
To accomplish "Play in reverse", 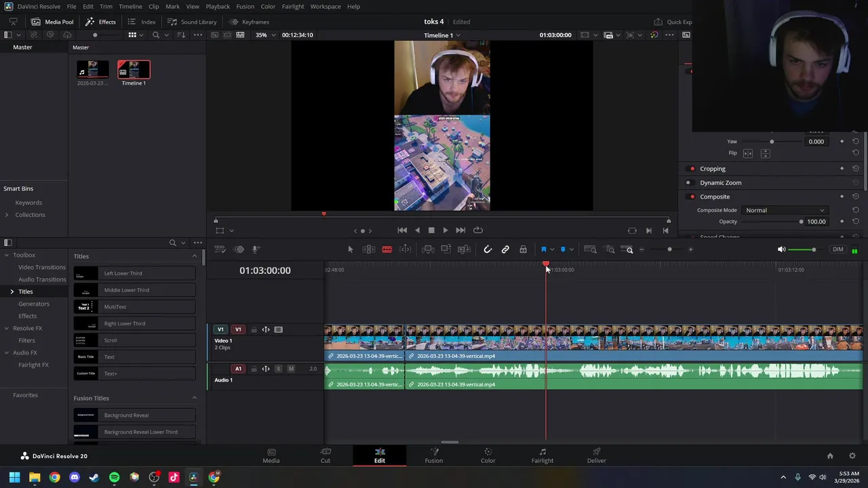I will [417, 230].
